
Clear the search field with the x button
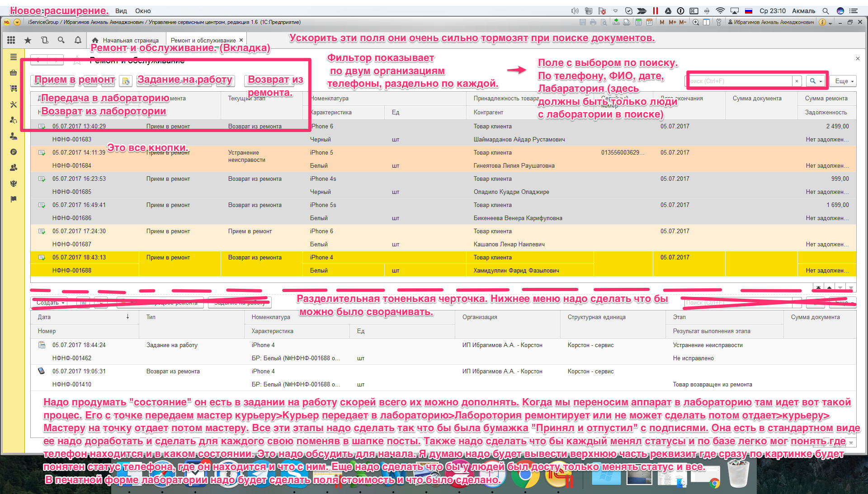click(x=797, y=81)
